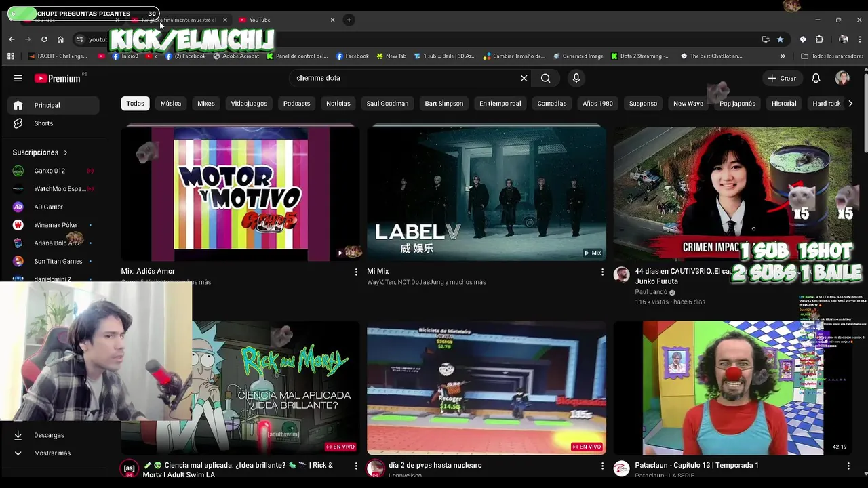868x488 pixels.
Task: Select the Podcasts filter chip
Action: click(296, 104)
